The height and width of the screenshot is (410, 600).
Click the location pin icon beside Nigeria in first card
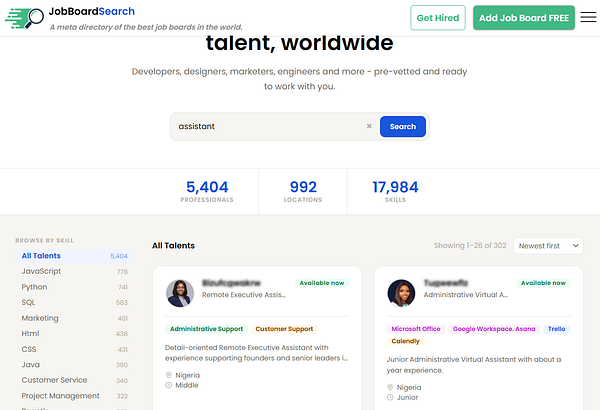pos(168,375)
